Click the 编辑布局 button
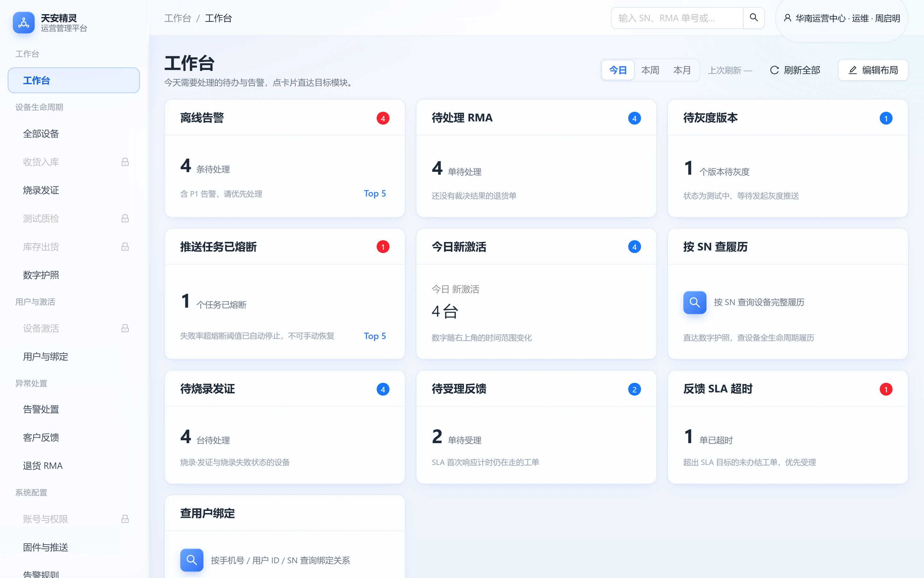Screen dimensions: 924x578 [x=873, y=70]
